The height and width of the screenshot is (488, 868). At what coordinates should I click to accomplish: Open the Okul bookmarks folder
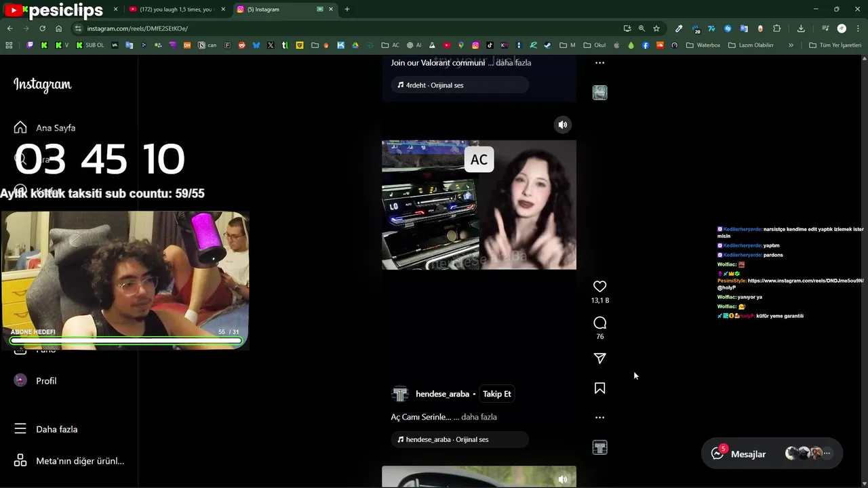point(594,45)
